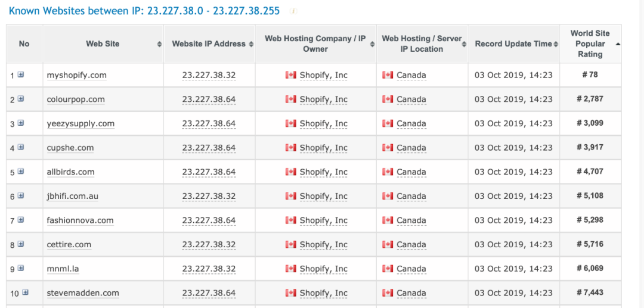This screenshot has height=308, width=644.
Task: Click the Canada flag in yeezysupply.com location cell
Action: 388,123
